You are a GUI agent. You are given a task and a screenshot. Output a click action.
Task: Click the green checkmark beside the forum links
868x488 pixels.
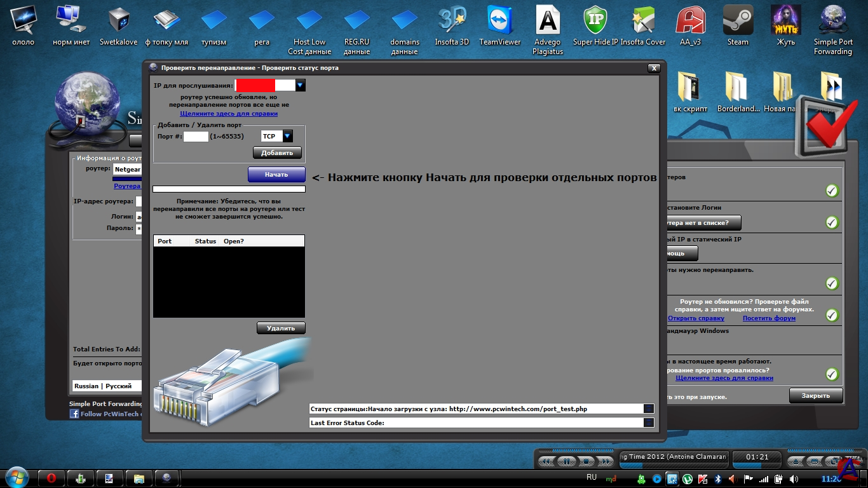tap(832, 315)
